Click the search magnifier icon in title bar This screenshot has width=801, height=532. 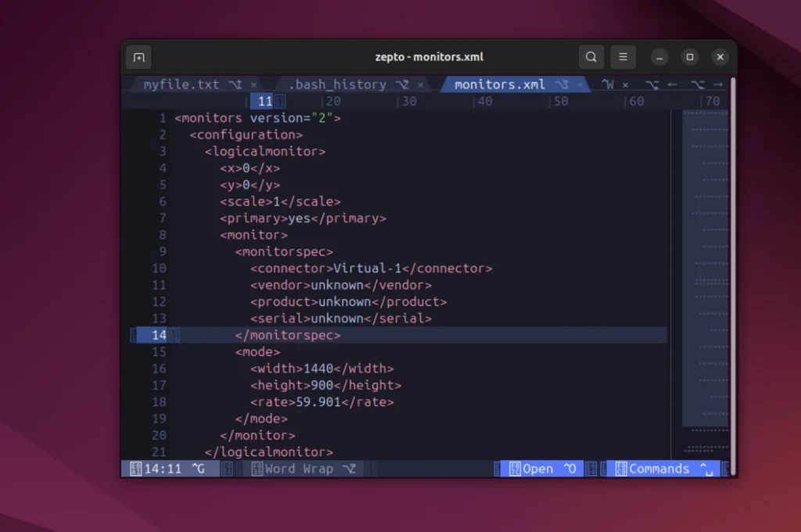tap(591, 57)
